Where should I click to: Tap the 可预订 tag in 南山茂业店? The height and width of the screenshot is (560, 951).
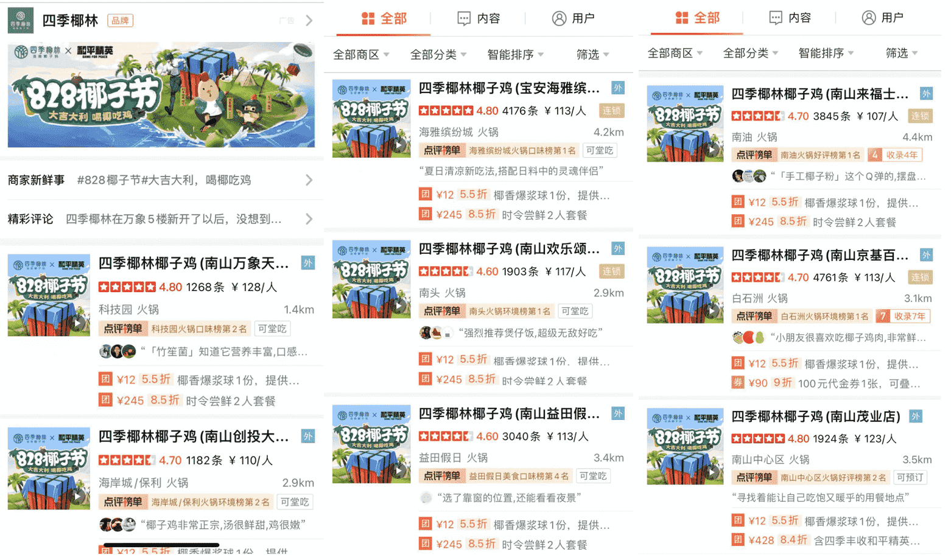(910, 478)
